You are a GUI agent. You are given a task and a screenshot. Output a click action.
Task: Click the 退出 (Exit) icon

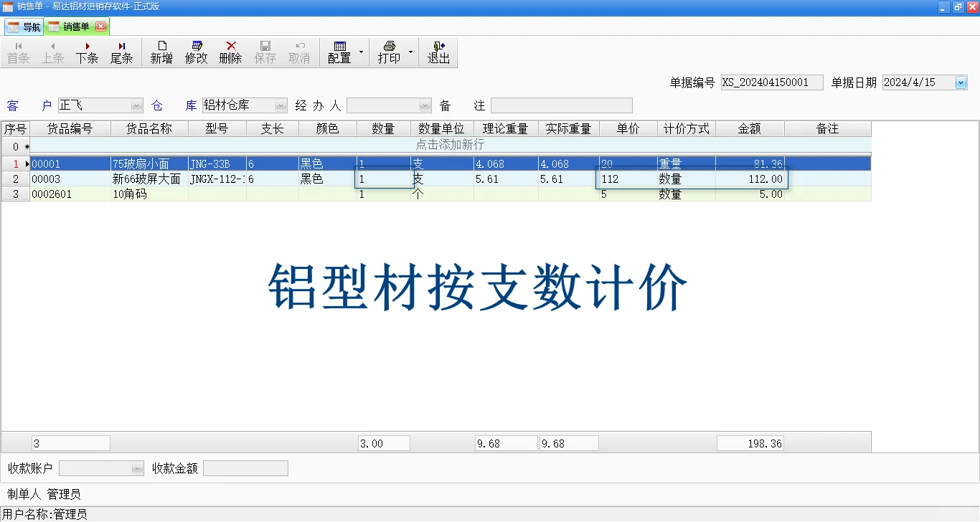point(438,51)
